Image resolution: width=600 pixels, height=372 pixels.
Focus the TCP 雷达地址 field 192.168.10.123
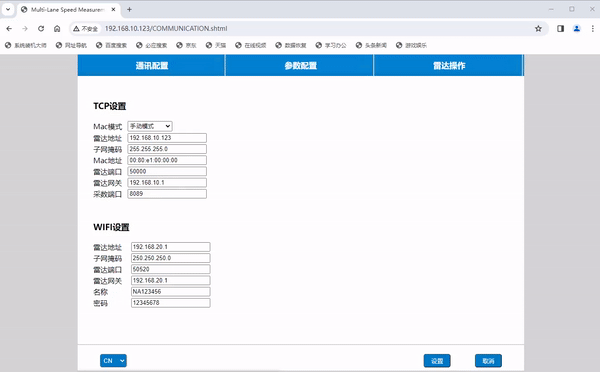coord(167,138)
